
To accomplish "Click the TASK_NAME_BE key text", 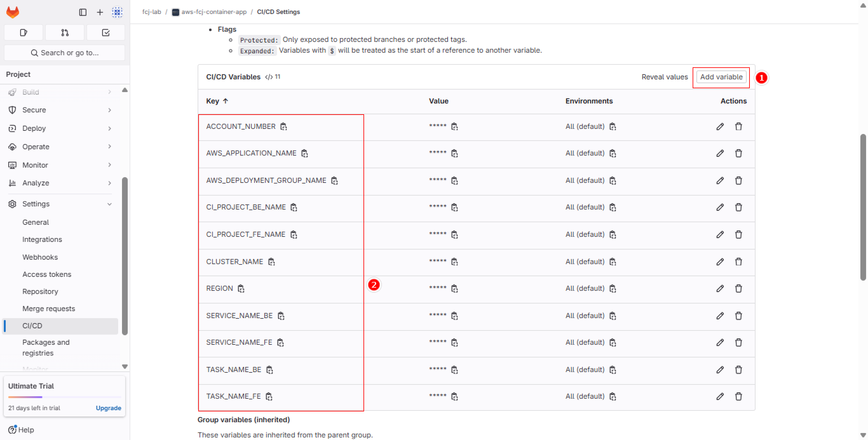I will (234, 370).
